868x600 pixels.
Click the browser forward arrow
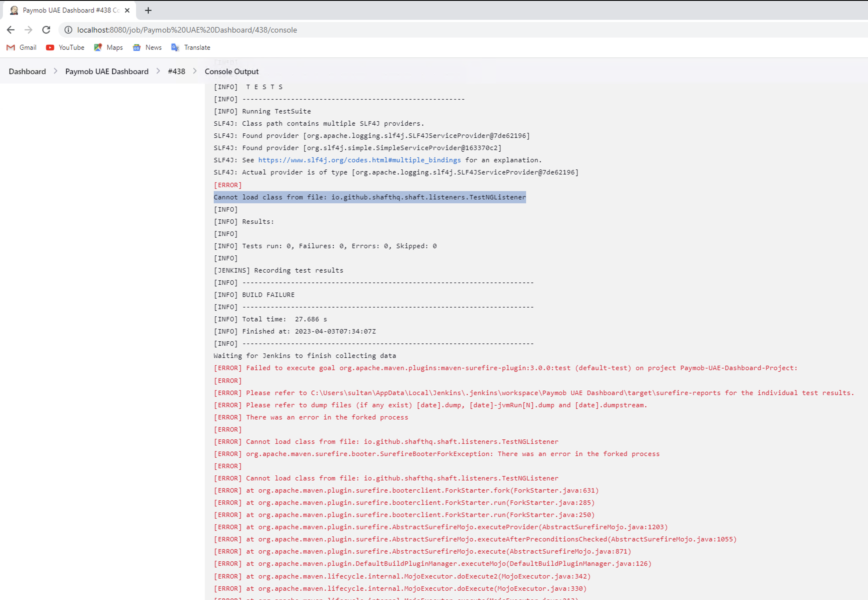click(28, 30)
